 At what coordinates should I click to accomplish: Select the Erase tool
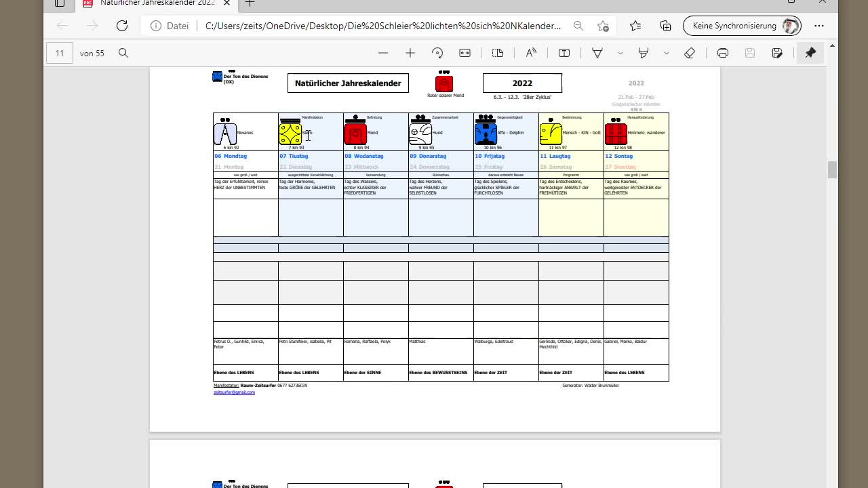pyautogui.click(x=690, y=53)
